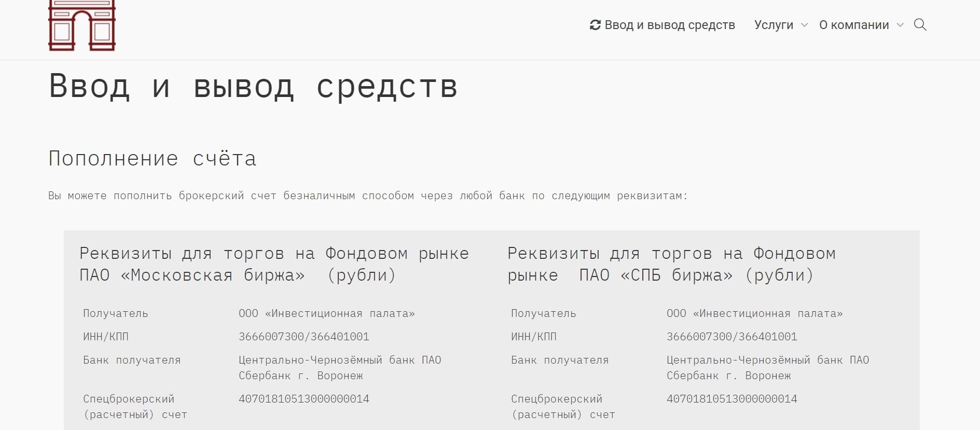Select Центрально-Чернозёмный банк text in СПБ биржа block

768,368
